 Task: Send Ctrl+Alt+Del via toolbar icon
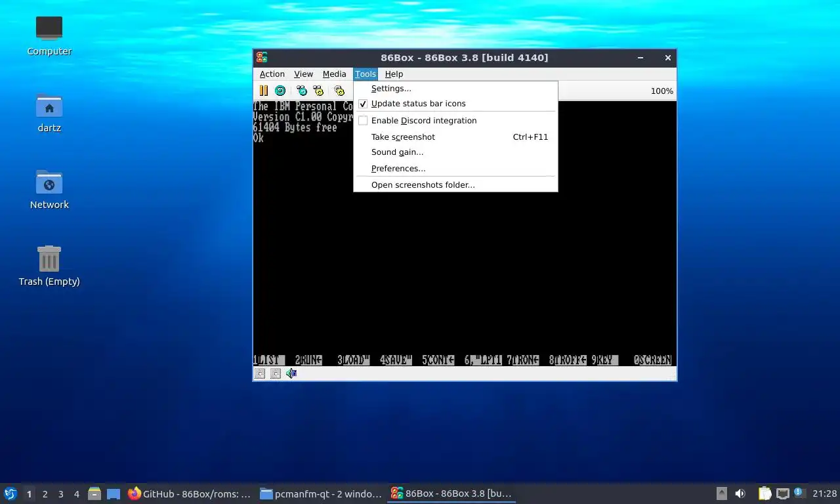coord(302,91)
